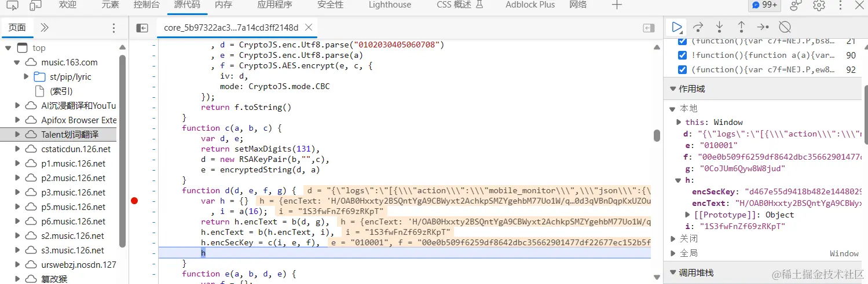Click the single Step debugger icon
The height and width of the screenshot is (284, 868).
763,27
